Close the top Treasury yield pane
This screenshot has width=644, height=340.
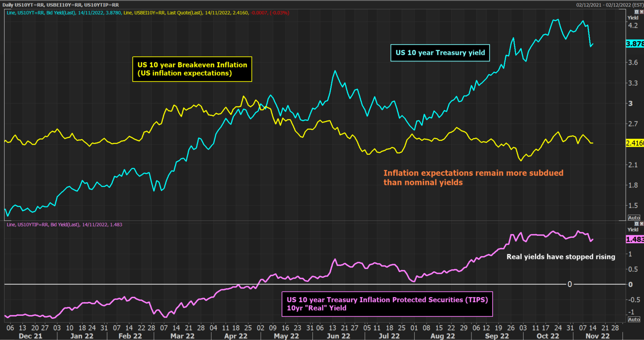coord(641,12)
